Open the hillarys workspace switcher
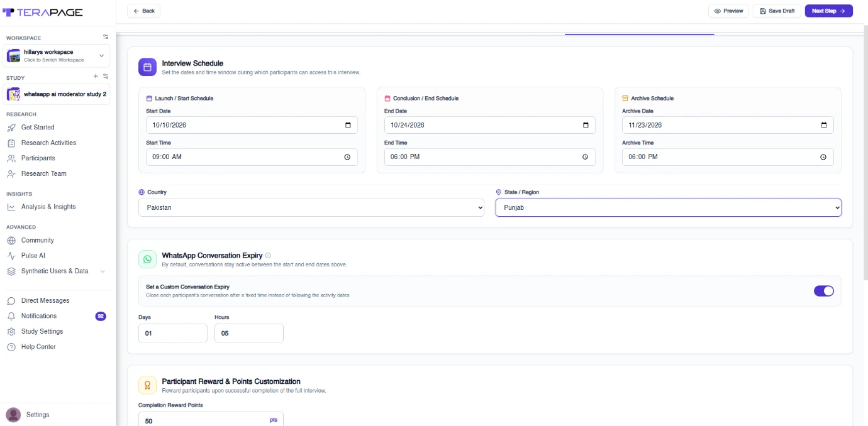Image resolution: width=868 pixels, height=426 pixels. [x=57, y=56]
